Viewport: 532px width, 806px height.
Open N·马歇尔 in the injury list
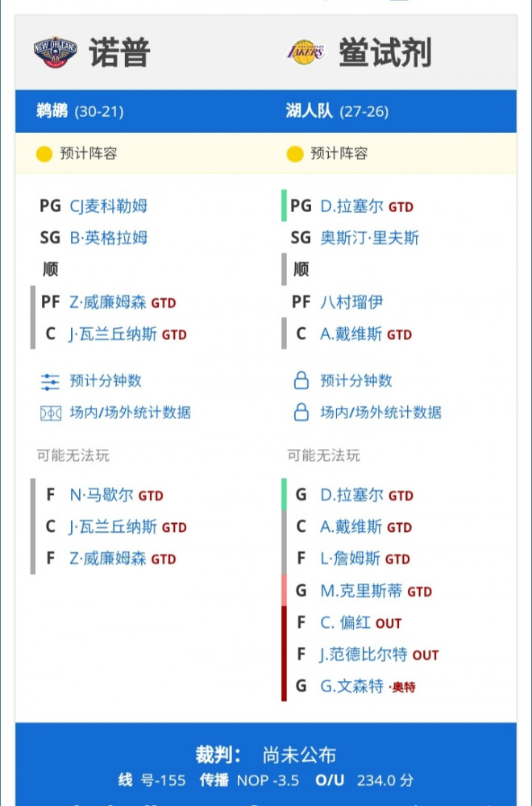click(x=102, y=495)
